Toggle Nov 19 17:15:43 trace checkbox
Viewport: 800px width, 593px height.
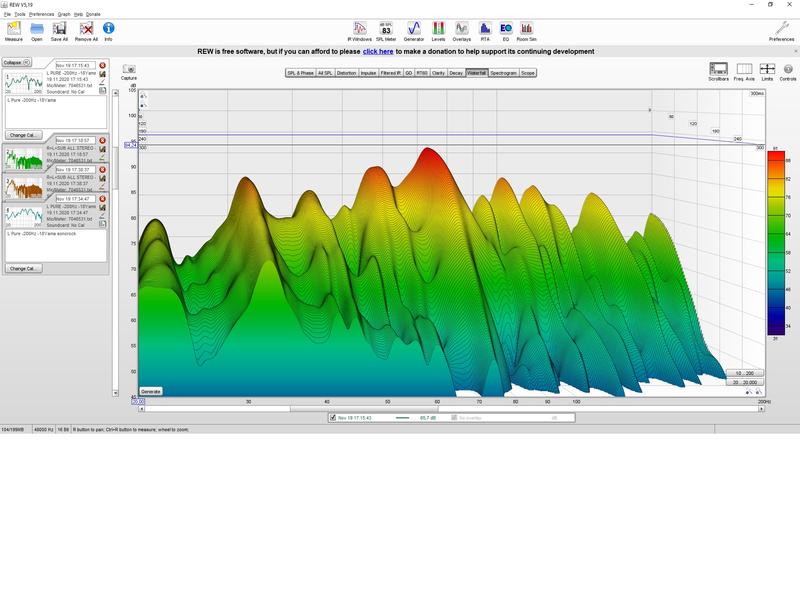[333, 418]
